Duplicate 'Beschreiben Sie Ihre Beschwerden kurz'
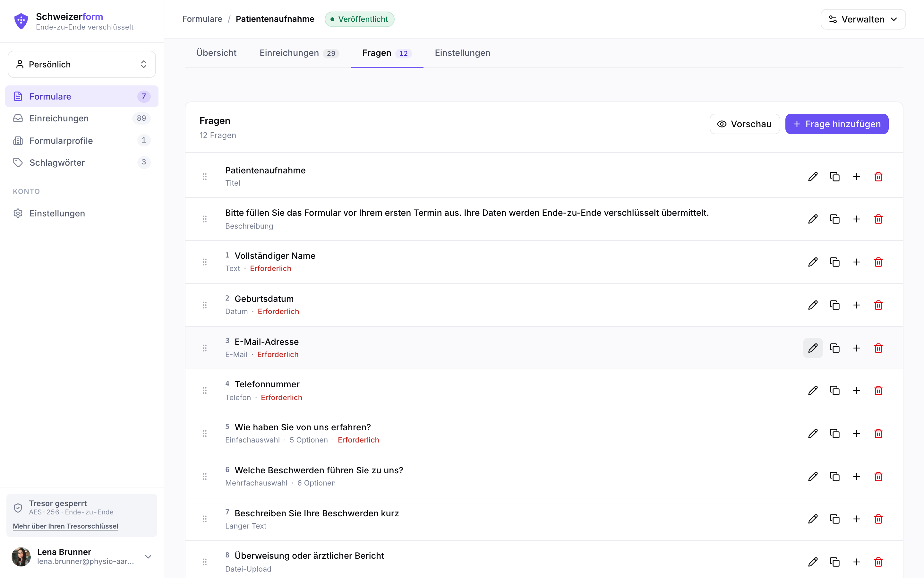The image size is (924, 578). click(x=835, y=519)
